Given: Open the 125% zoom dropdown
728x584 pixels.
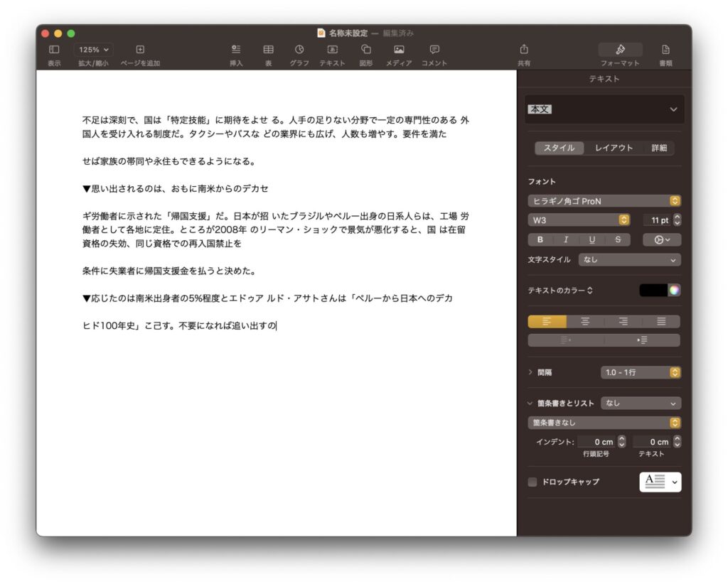Looking at the screenshot, I should point(95,50).
